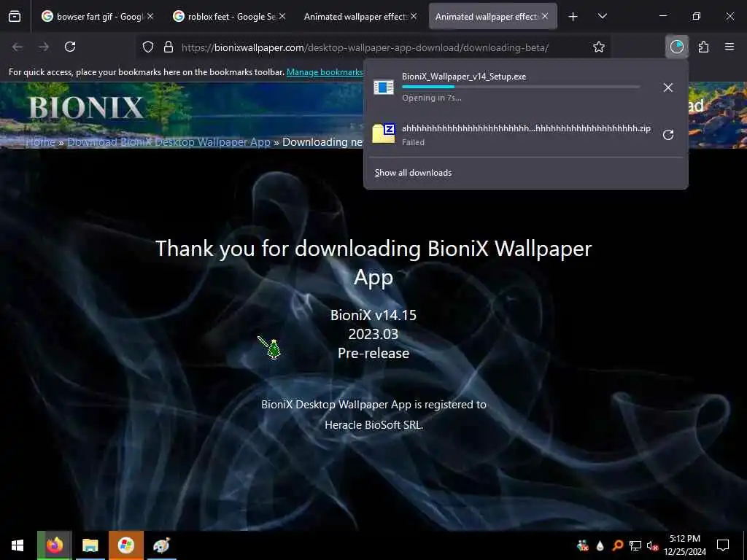Open the orange Windows-logo taskbar app

pyautogui.click(x=125, y=545)
